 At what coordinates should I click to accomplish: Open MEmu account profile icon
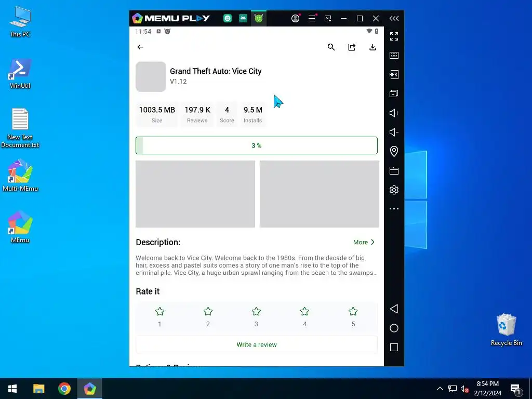point(296,18)
